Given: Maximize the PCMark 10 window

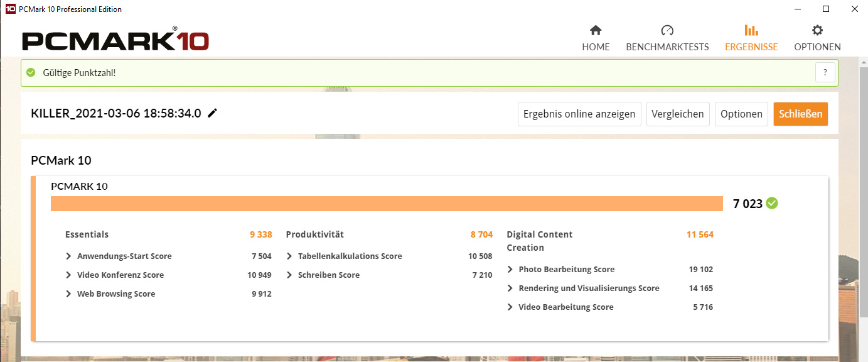Looking at the screenshot, I should point(825,9).
